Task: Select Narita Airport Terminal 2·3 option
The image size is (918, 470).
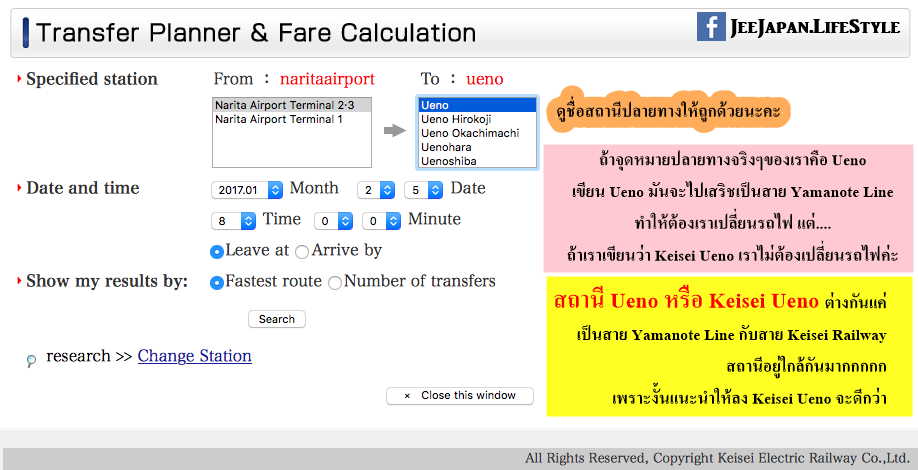Action: tap(292, 105)
